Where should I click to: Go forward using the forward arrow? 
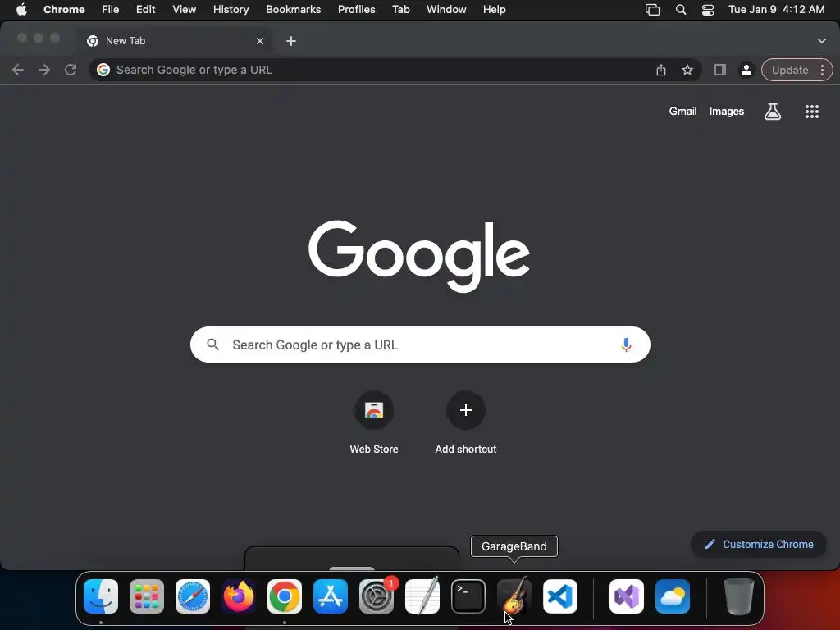click(x=44, y=70)
